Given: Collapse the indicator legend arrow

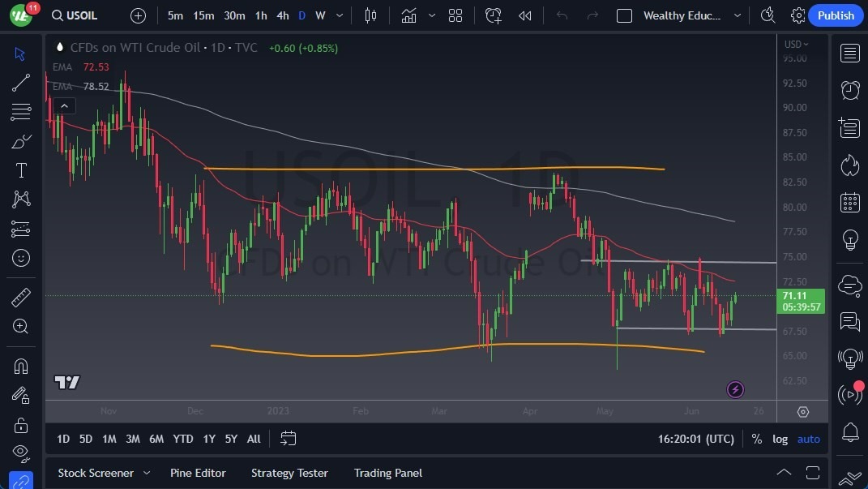Looking at the screenshot, I should click(63, 105).
